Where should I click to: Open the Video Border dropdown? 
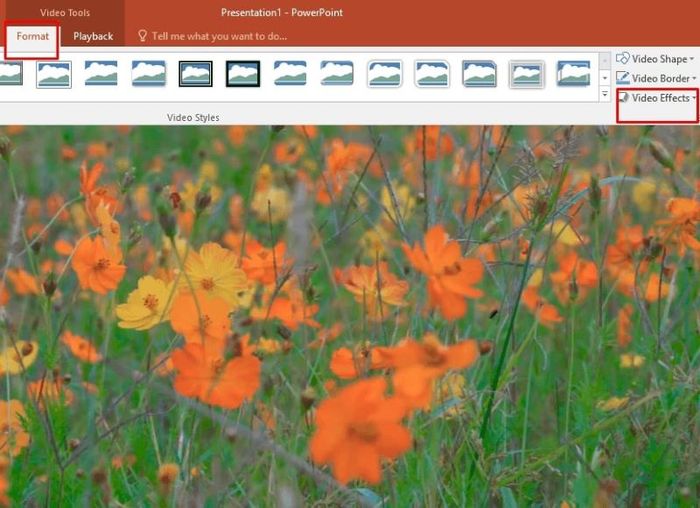pyautogui.click(x=656, y=78)
